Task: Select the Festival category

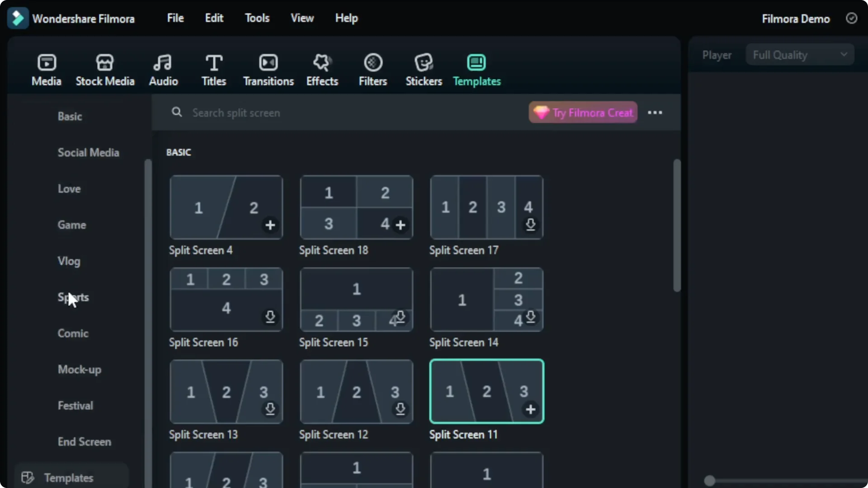Action: coord(75,406)
